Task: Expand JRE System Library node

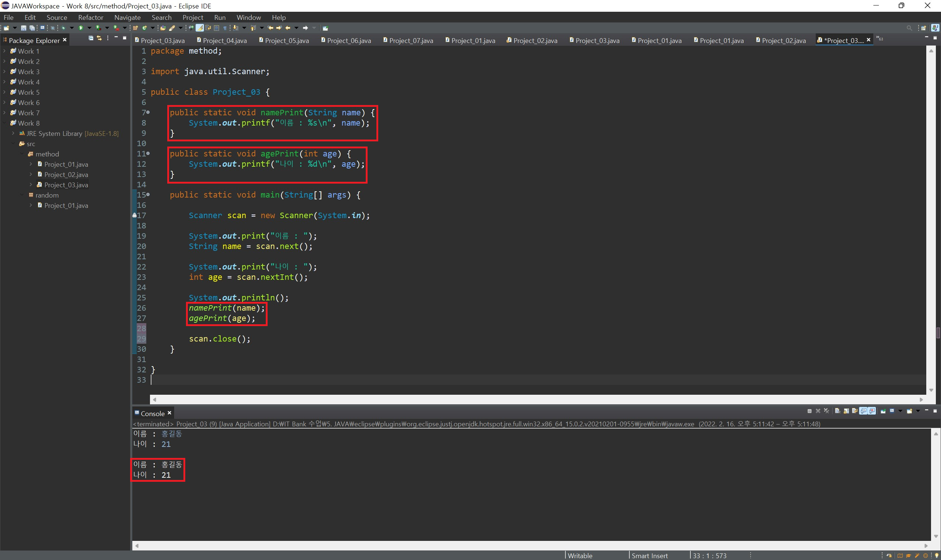Action: [x=13, y=133]
